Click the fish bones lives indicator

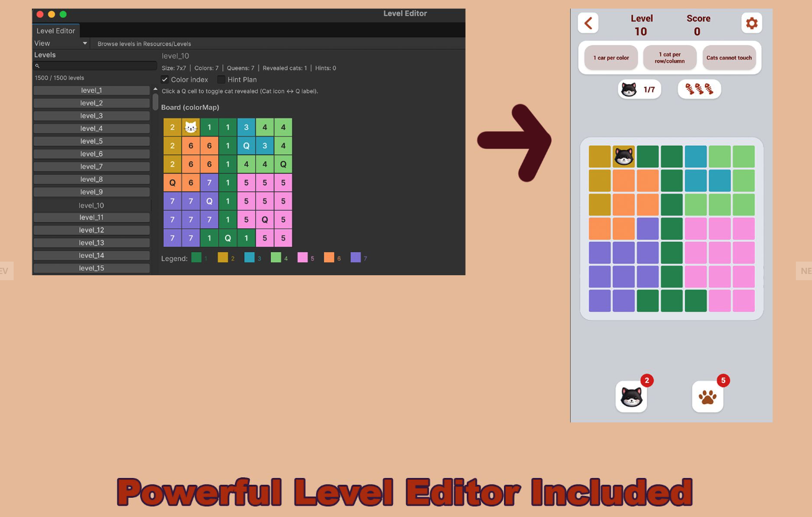click(699, 89)
